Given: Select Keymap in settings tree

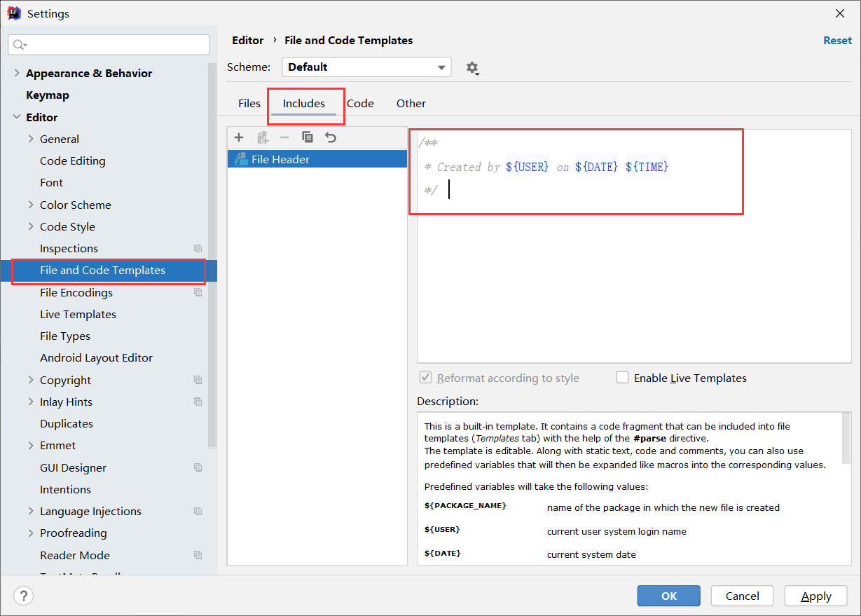Looking at the screenshot, I should 48,95.
